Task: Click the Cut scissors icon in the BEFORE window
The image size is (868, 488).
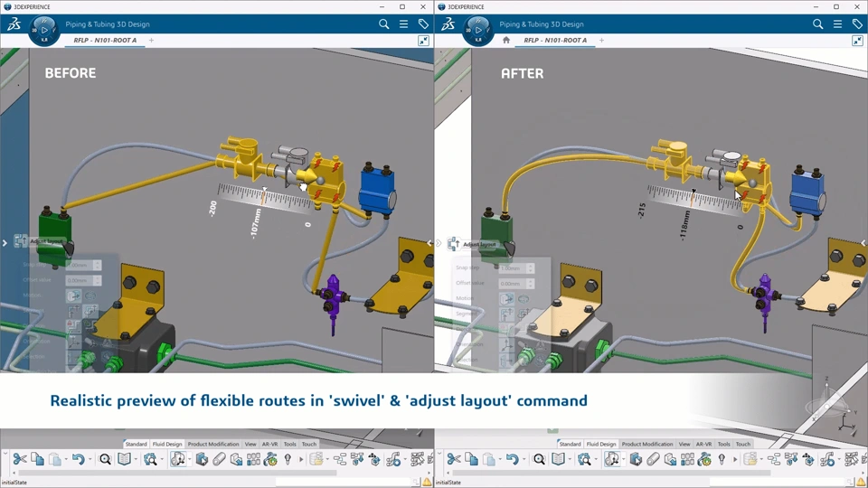Action: [x=20, y=459]
